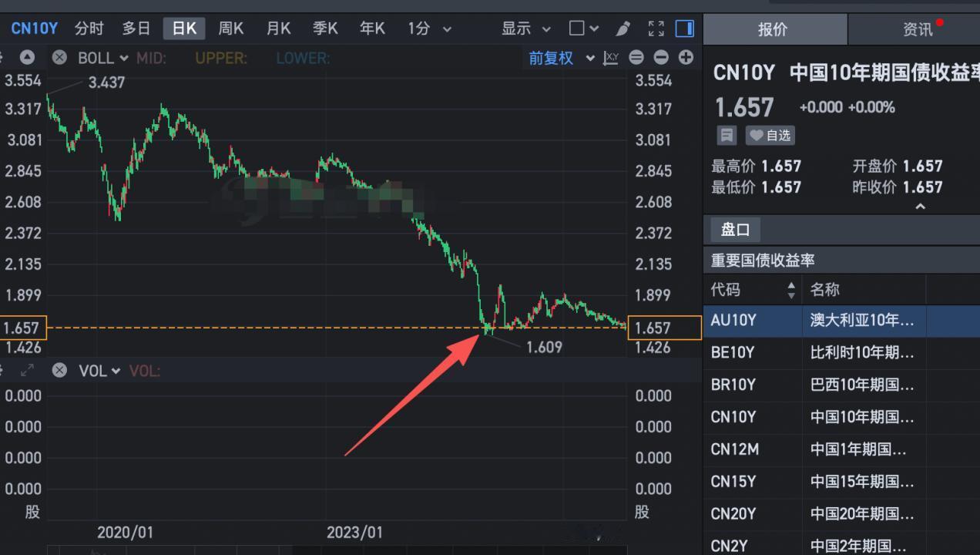Click the 最高价 1.657 value
This screenshot has width=980, height=555.
point(781,166)
